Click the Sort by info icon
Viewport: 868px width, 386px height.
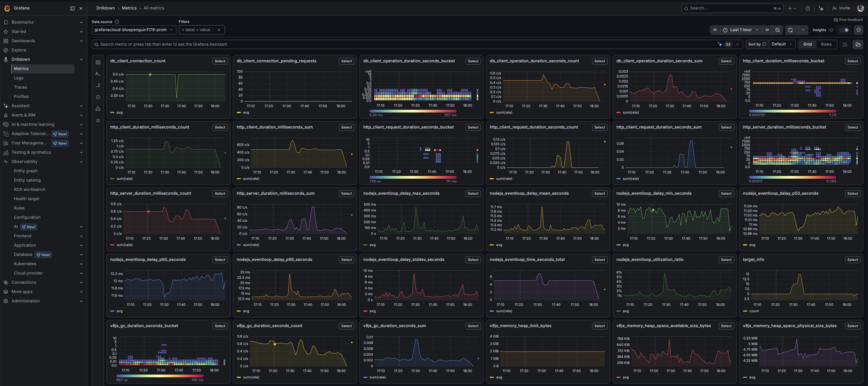764,44
